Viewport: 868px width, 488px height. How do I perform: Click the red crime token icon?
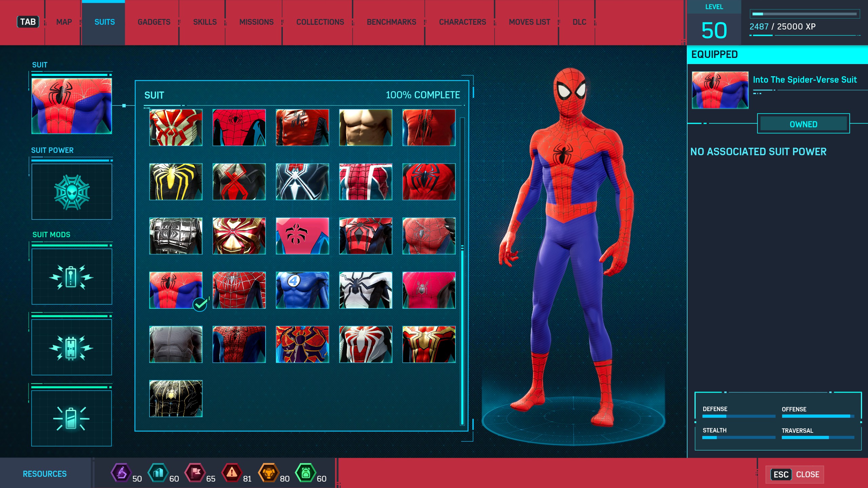(232, 472)
